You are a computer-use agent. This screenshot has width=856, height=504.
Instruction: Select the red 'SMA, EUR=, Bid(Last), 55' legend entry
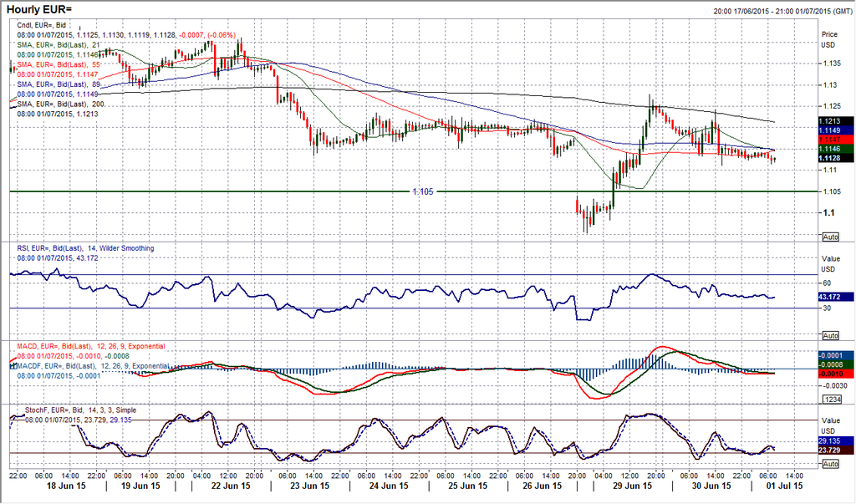click(59, 64)
